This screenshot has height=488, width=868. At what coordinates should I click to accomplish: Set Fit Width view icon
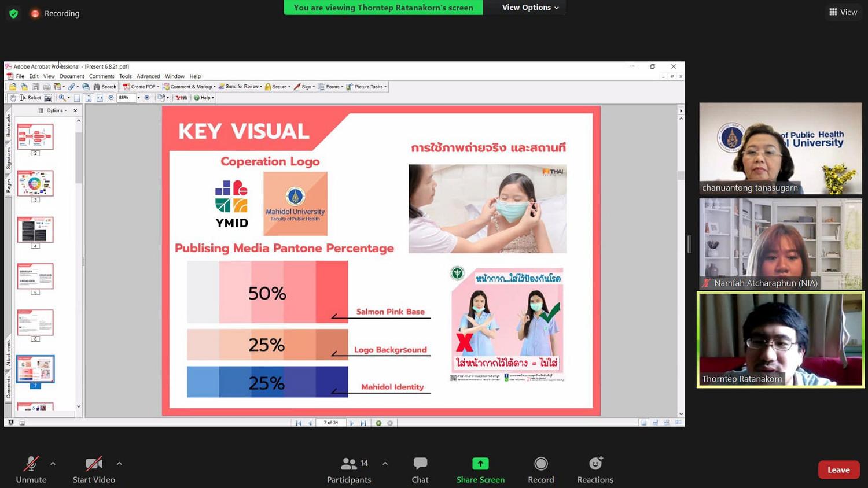tap(100, 98)
